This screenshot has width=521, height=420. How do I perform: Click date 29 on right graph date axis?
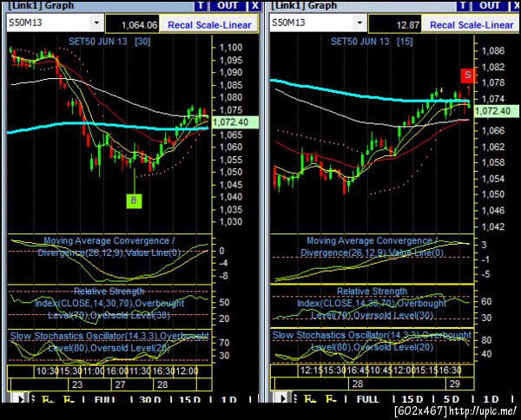454,384
